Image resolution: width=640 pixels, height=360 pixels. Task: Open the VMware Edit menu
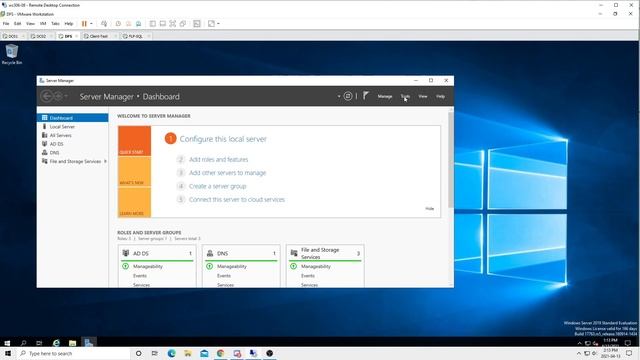[18, 24]
